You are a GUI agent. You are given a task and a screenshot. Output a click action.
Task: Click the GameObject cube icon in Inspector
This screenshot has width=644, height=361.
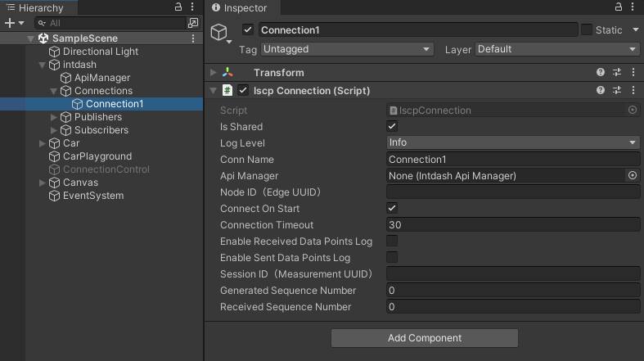click(218, 33)
